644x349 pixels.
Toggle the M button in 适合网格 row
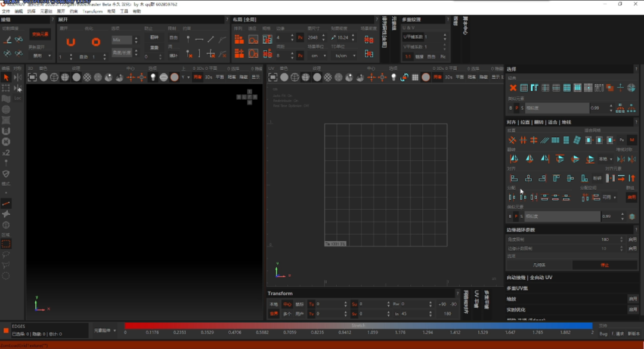(631, 140)
